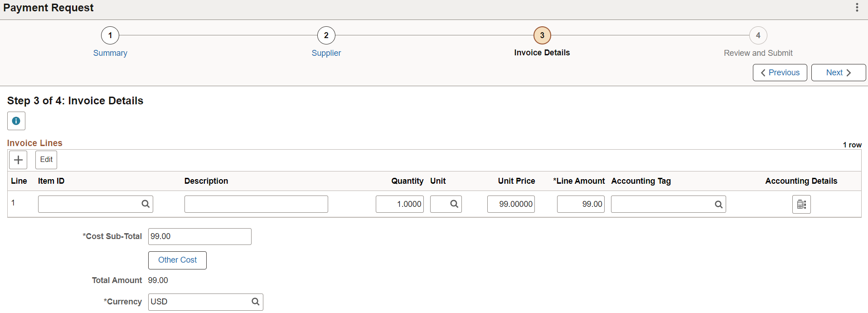The width and height of the screenshot is (868, 313).
Task: Click Unit Price field showing 99.00000
Action: (511, 204)
